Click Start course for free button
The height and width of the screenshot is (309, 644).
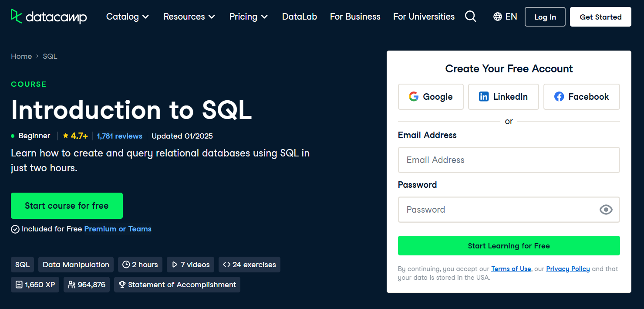click(x=67, y=206)
